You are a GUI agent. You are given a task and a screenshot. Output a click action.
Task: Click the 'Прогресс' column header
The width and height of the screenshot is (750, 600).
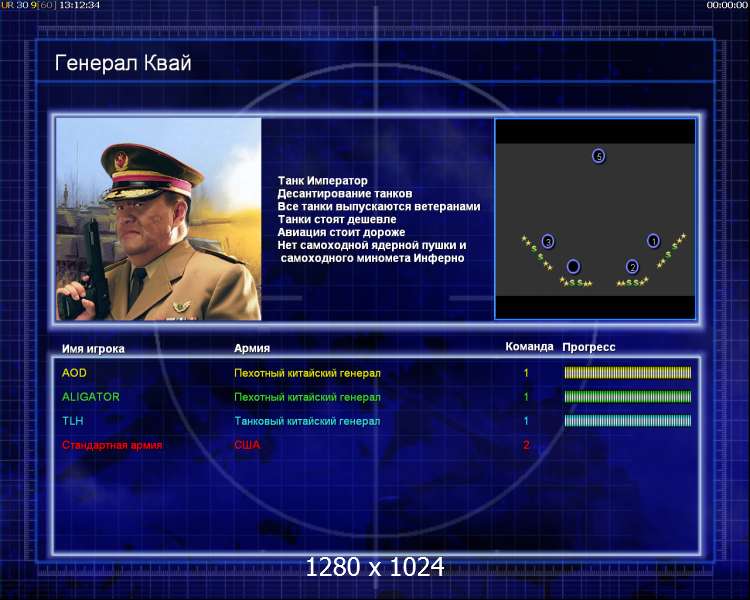tap(589, 347)
